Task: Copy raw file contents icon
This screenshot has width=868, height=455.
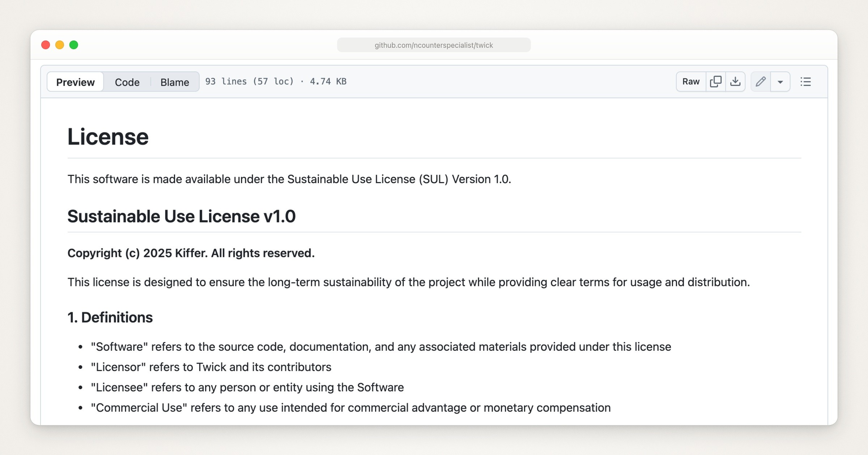Action: (x=716, y=81)
